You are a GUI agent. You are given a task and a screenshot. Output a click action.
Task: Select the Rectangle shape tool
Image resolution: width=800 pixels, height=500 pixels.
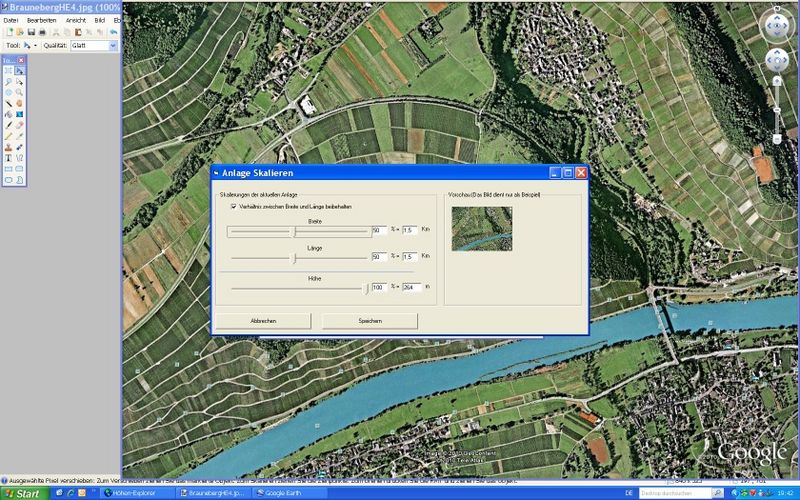tap(8, 169)
